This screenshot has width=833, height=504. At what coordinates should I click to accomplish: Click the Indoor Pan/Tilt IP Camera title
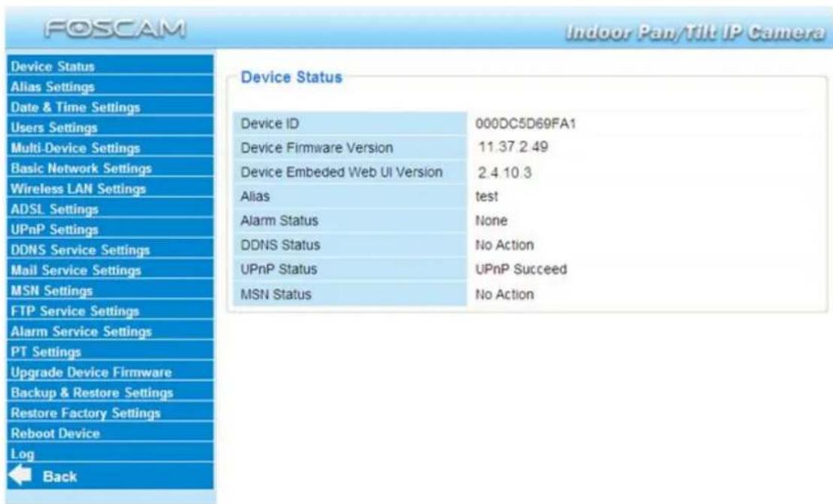pos(696,32)
